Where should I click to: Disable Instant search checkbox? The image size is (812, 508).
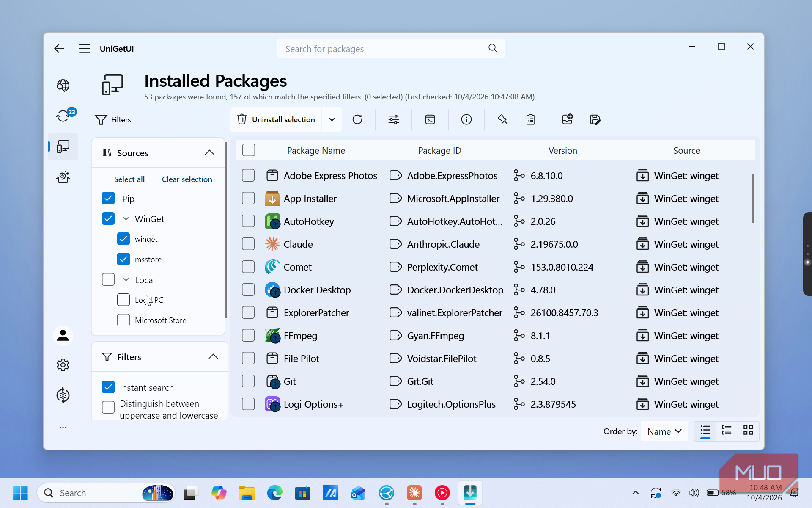click(108, 387)
